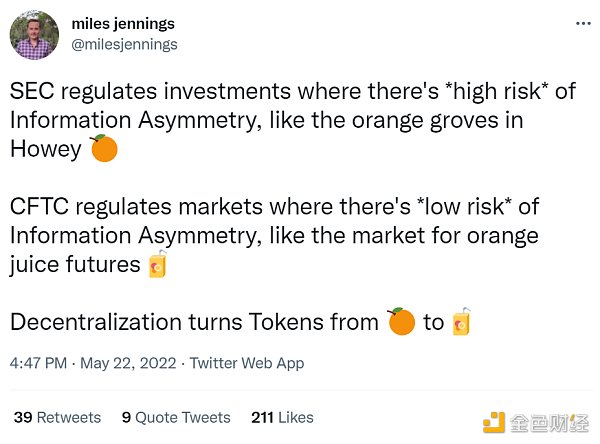This screenshot has width=600, height=444.
Task: Click the golden watermark logo icon
Action: (x=494, y=422)
